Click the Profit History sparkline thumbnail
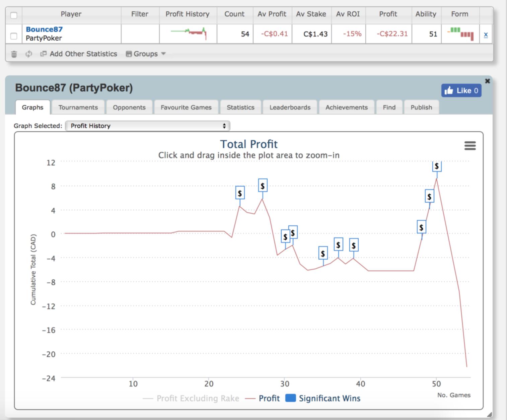507x420 pixels. click(188, 33)
